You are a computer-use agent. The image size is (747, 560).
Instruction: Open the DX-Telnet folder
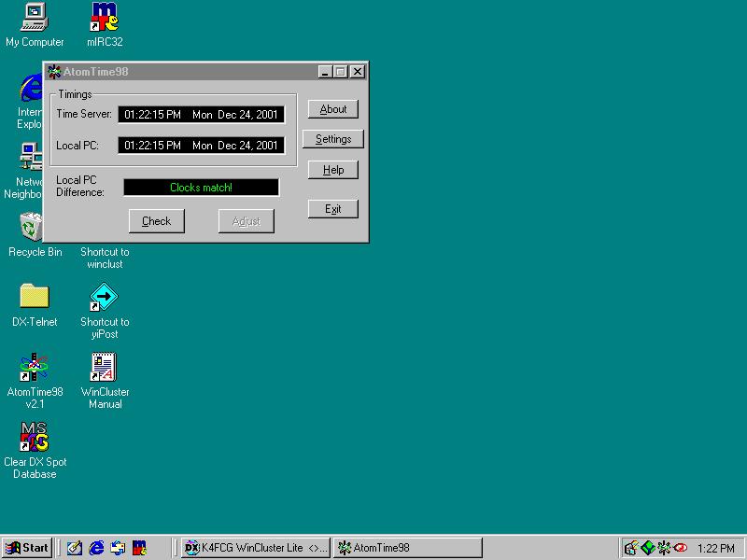click(35, 297)
